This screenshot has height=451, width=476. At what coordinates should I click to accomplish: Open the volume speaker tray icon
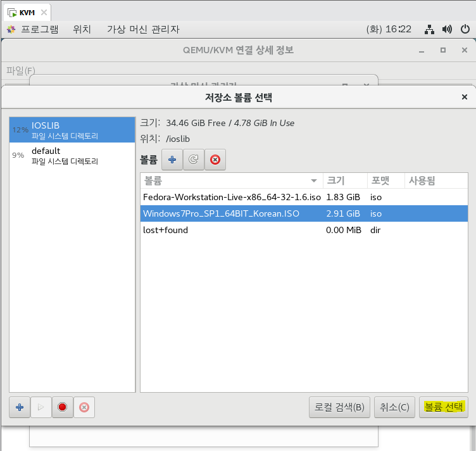(447, 29)
